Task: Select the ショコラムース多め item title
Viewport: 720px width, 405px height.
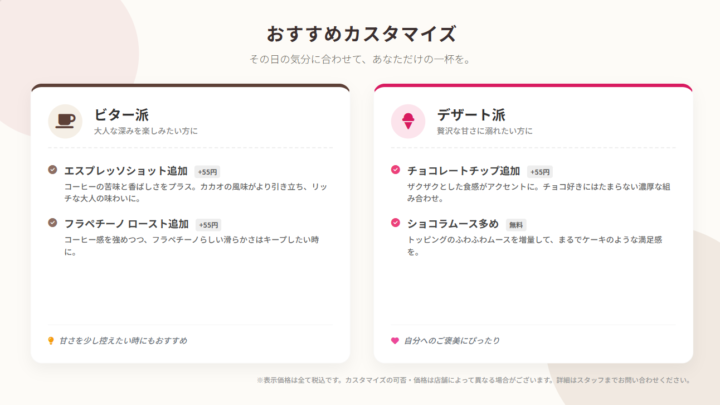Action: tap(453, 224)
